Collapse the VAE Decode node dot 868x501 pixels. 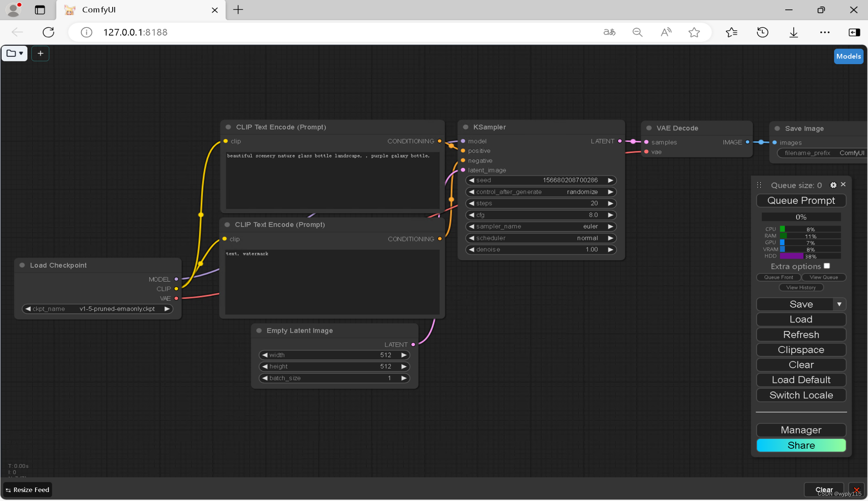(649, 128)
